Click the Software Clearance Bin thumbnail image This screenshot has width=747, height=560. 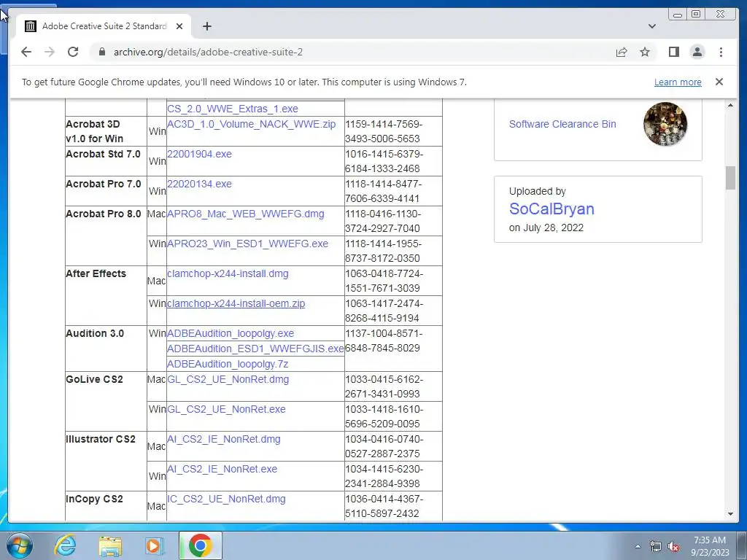pyautogui.click(x=665, y=124)
